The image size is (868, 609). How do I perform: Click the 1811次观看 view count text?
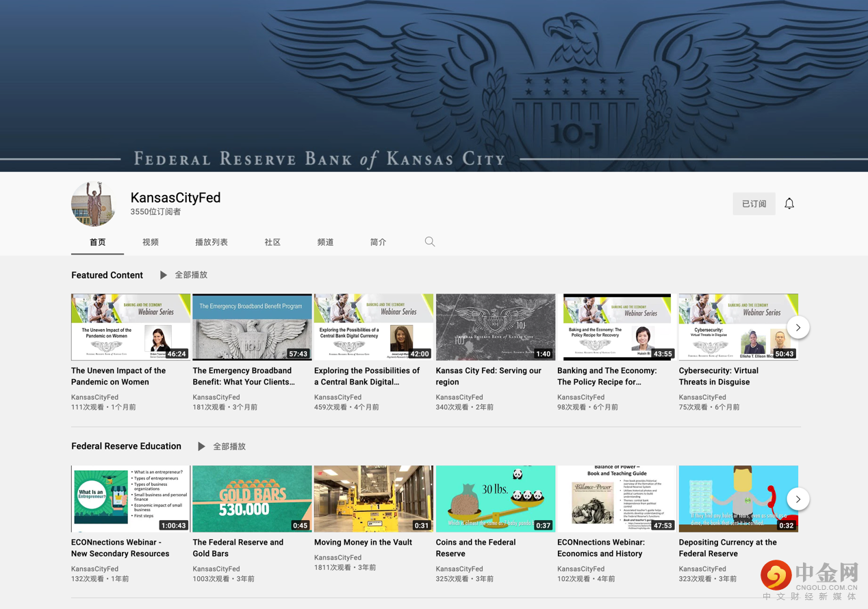coord(333,567)
